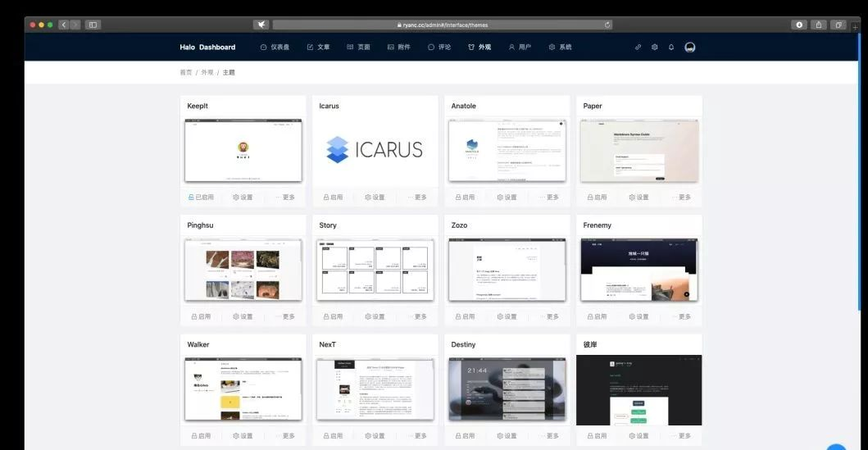Click the Destiny theme preview thumbnail
The height and width of the screenshot is (450, 868).
click(507, 389)
